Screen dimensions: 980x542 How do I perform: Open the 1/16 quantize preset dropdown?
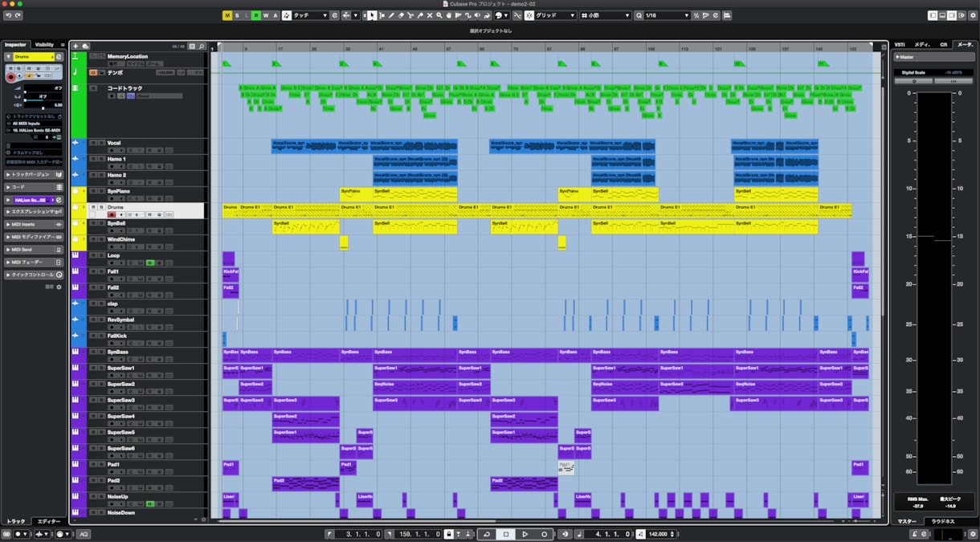click(x=666, y=15)
